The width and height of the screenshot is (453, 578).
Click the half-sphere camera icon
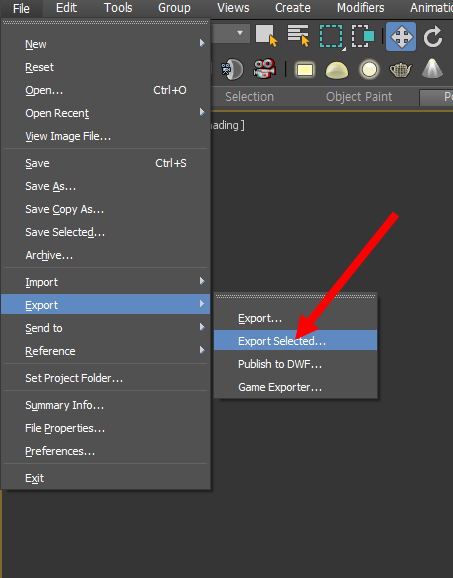(x=232, y=69)
